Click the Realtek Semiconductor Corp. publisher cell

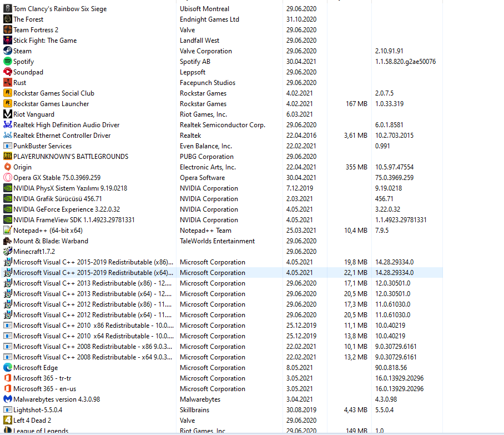(223, 125)
